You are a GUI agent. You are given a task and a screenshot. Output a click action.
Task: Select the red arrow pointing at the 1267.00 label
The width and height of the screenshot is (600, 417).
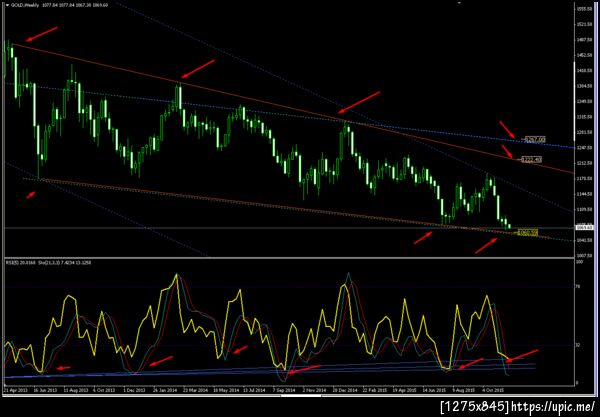[x=507, y=130]
